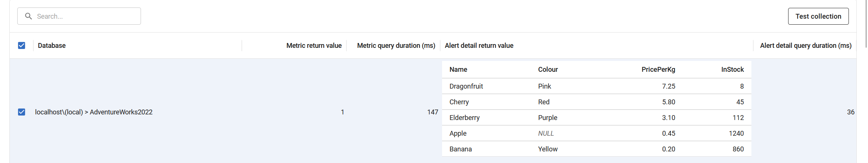Click the InStock column heading
This screenshot has height=163, width=868.
pyautogui.click(x=732, y=70)
